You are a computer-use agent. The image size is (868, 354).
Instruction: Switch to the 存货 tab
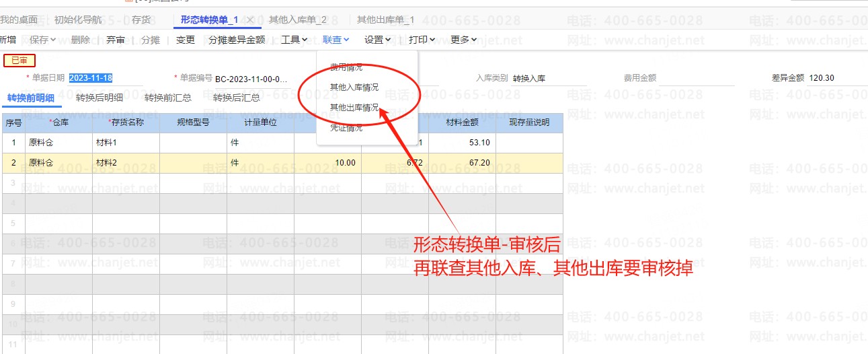point(141,20)
